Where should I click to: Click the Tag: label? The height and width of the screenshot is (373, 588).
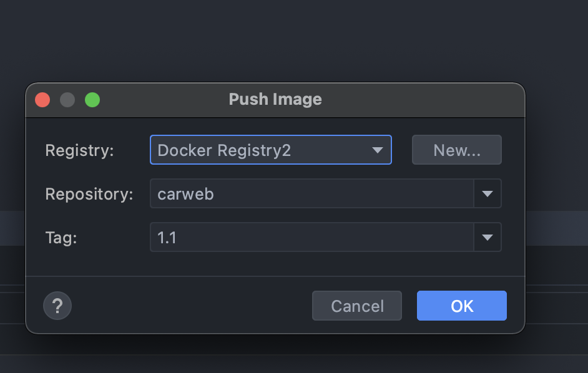(61, 238)
